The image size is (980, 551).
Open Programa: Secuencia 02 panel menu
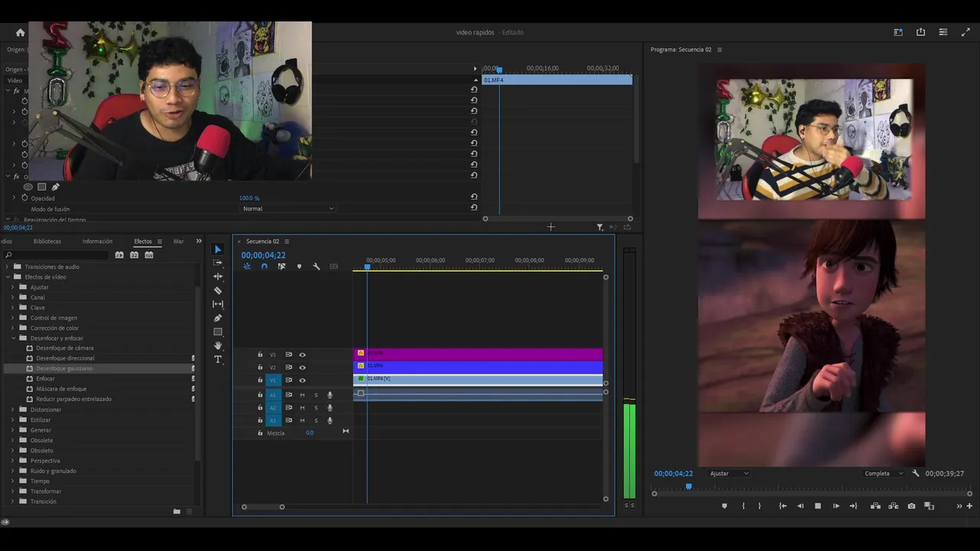pyautogui.click(x=719, y=50)
